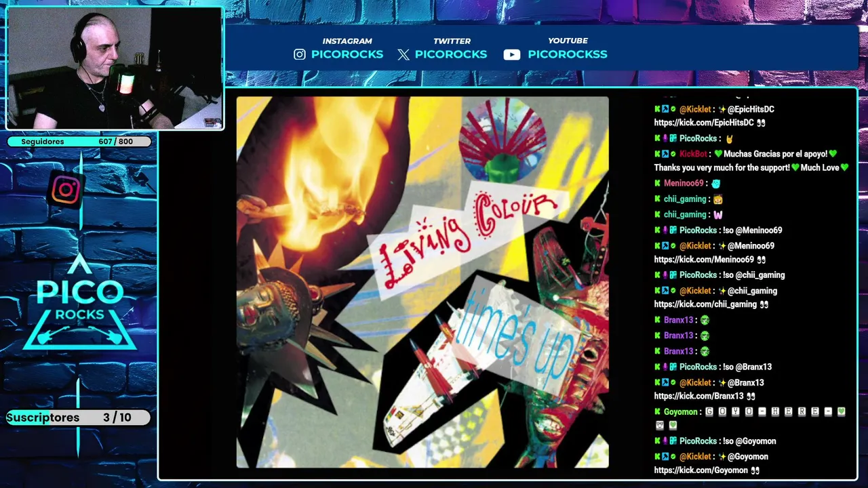868x488 pixels.
Task: Click the X Twitter logo icon
Action: pos(403,55)
